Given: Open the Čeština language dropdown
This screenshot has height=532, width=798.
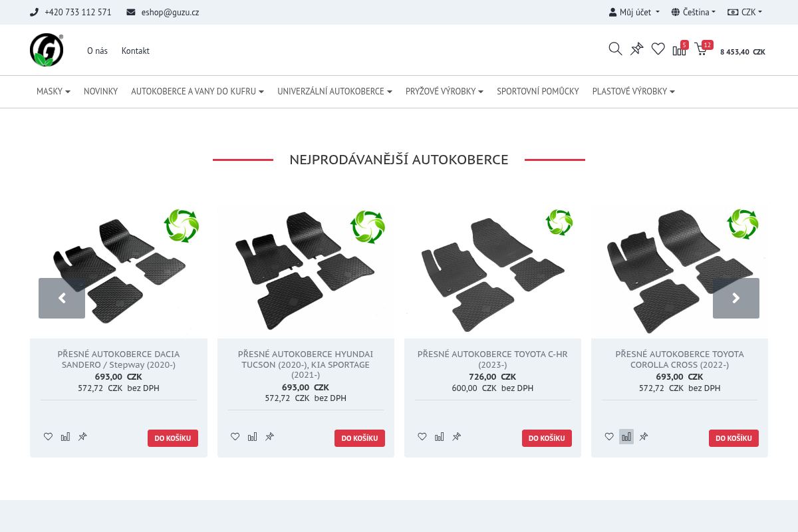Looking at the screenshot, I should [x=694, y=12].
